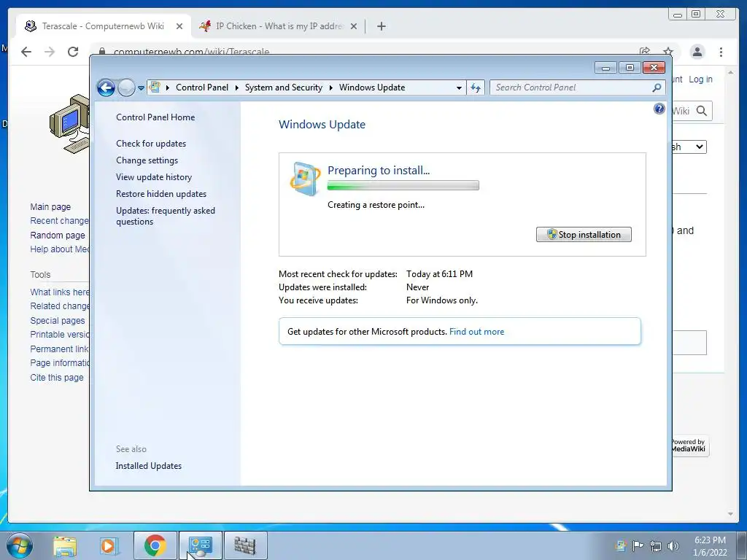747x560 pixels.
Task: Click wiki search magnifier icon
Action: tap(701, 111)
